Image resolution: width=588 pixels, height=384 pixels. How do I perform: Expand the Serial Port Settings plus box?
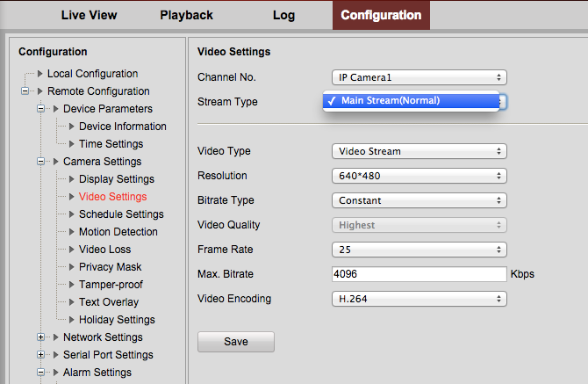click(x=41, y=355)
